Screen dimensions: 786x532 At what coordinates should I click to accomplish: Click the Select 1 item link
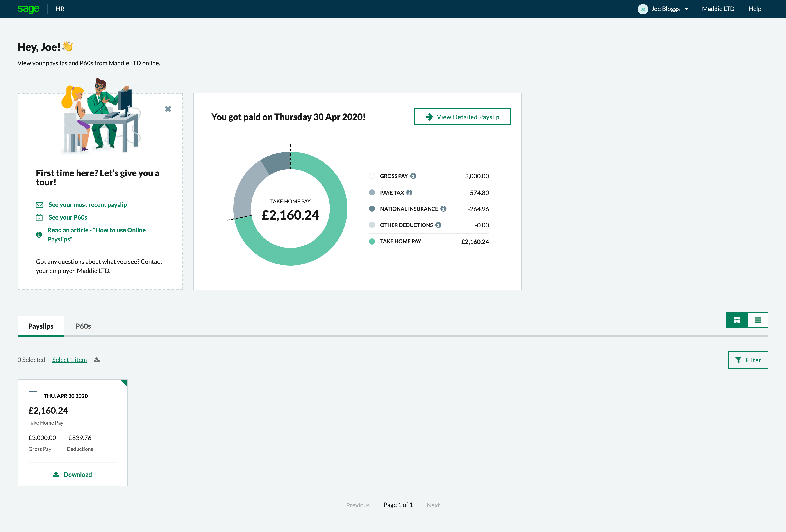69,360
